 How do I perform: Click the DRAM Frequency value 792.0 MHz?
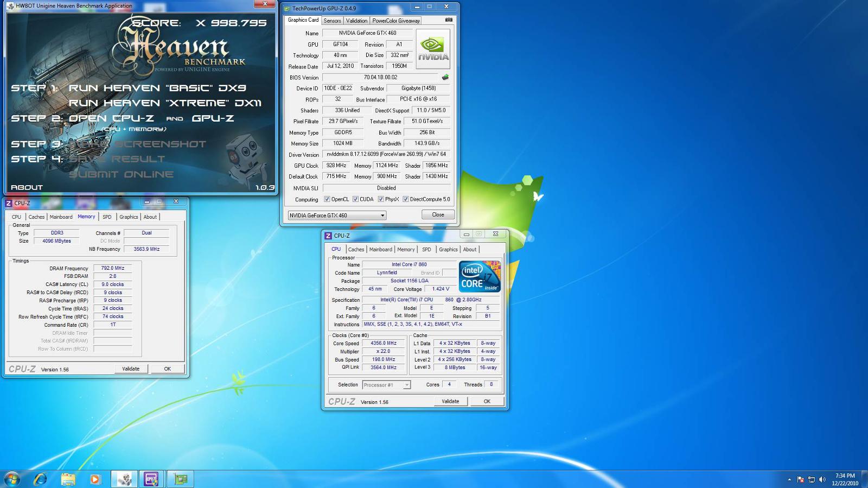pyautogui.click(x=113, y=268)
